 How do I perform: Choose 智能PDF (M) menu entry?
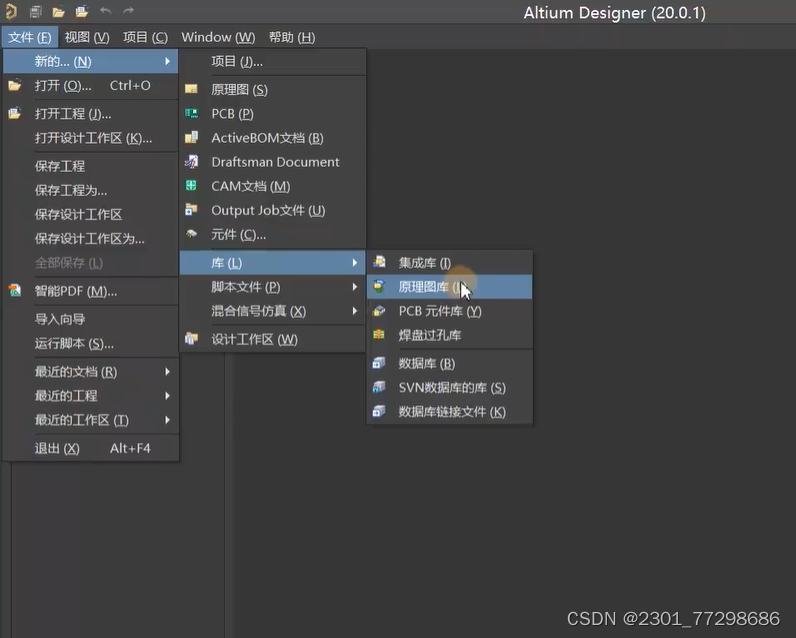click(x=91, y=291)
